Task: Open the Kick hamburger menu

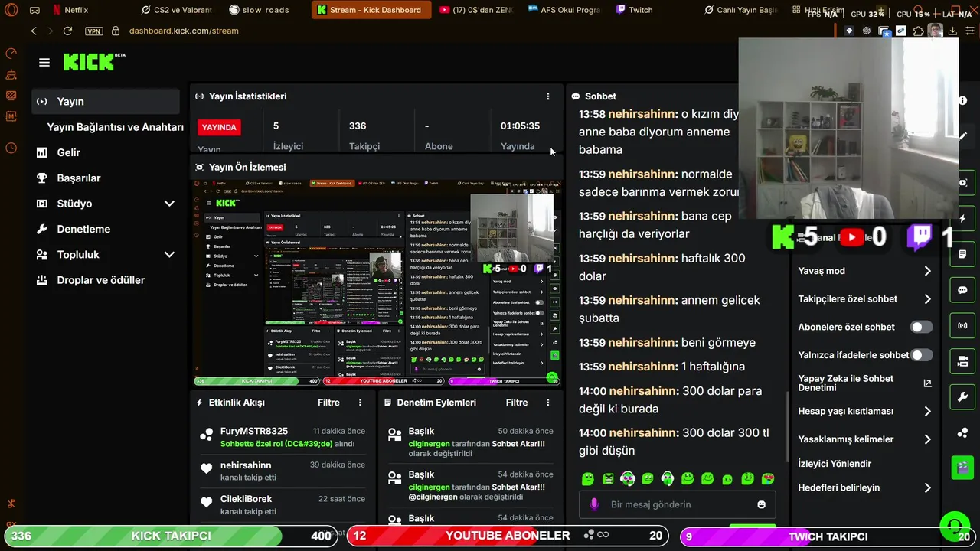Action: tap(44, 63)
